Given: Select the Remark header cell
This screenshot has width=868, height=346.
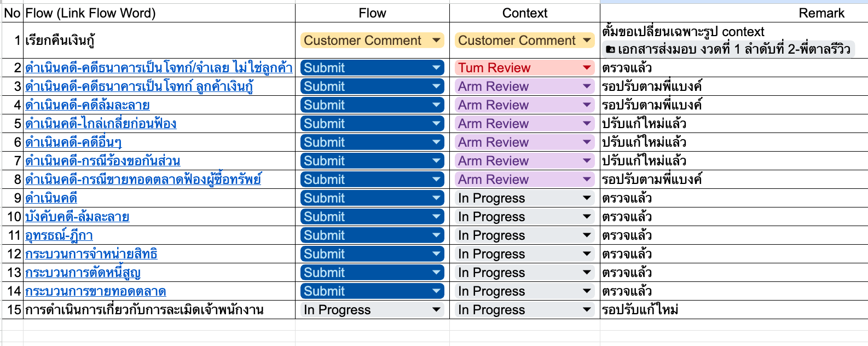Looking at the screenshot, I should click(733, 13).
